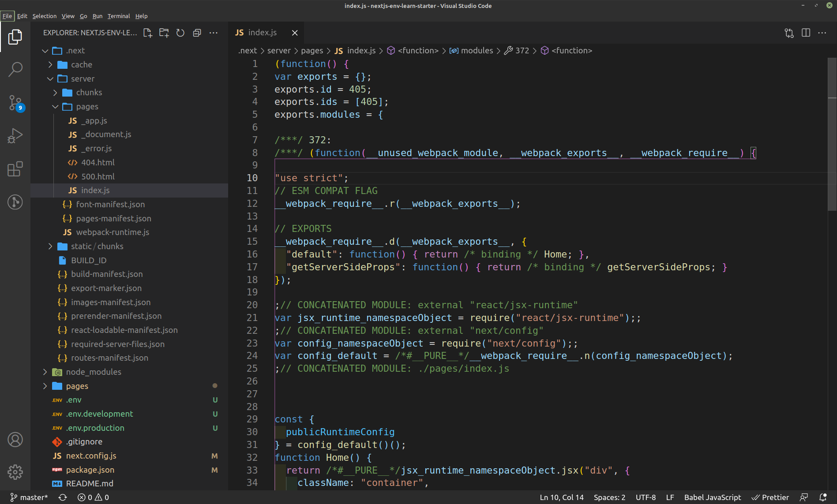Select language mode Babel JavaScript
This screenshot has height=504, width=837.
[x=713, y=497]
